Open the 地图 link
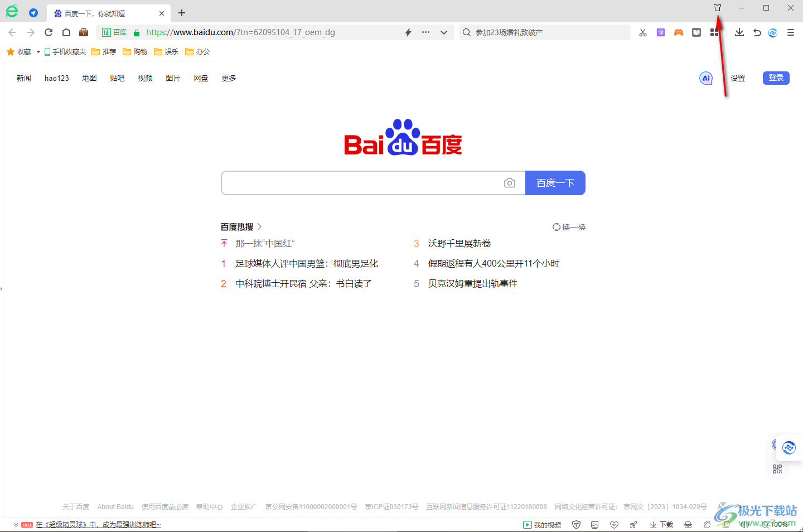This screenshot has width=803, height=532. point(89,78)
